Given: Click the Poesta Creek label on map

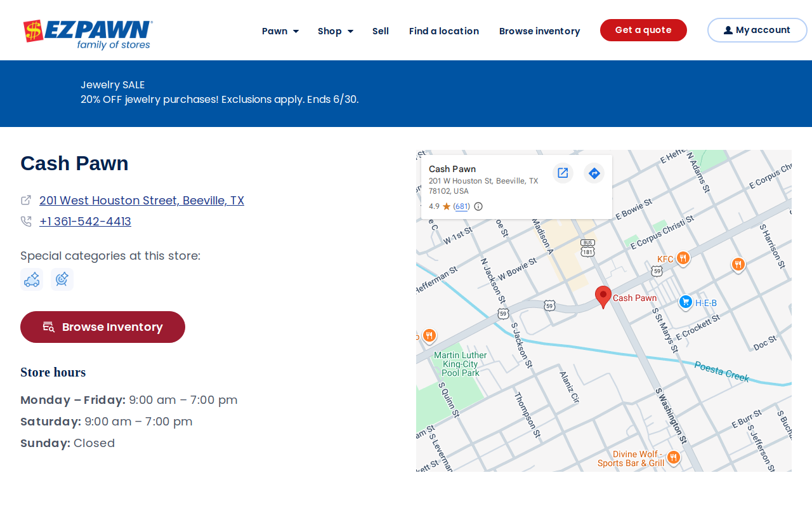Looking at the screenshot, I should 722,372.
